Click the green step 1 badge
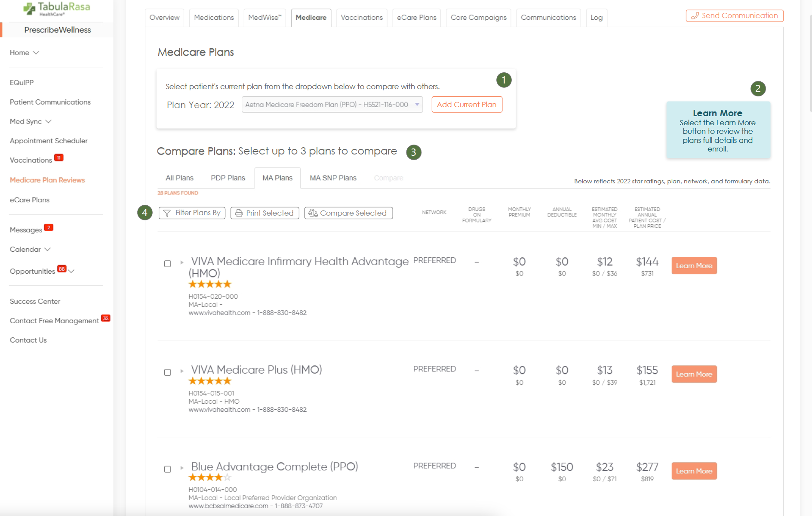Screen dimensions: 812x516 coord(504,80)
